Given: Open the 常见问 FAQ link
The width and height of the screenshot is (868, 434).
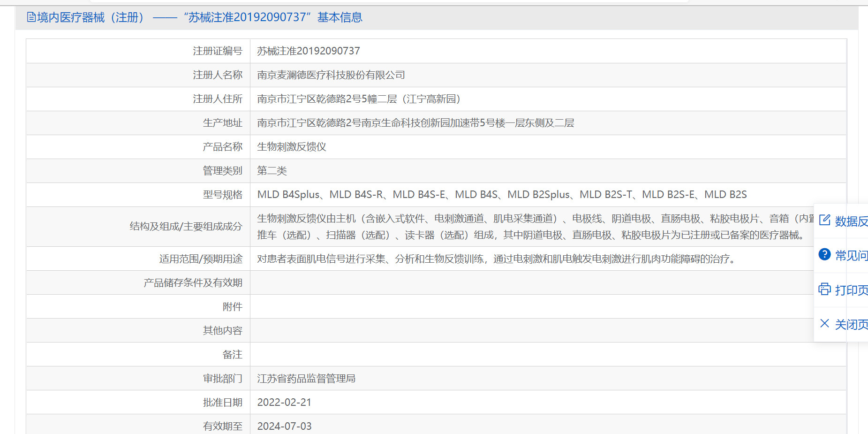Looking at the screenshot, I should click(851, 255).
